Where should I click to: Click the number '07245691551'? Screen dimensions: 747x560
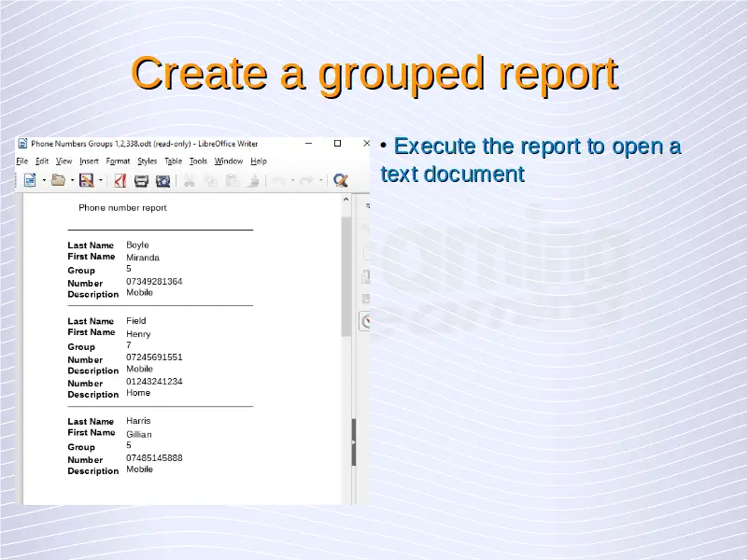point(154,357)
